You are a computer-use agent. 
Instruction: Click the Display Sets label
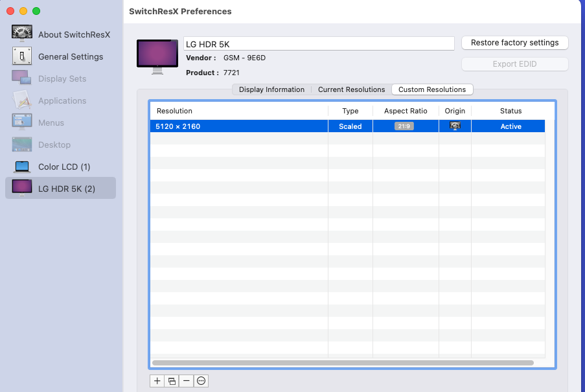62,78
